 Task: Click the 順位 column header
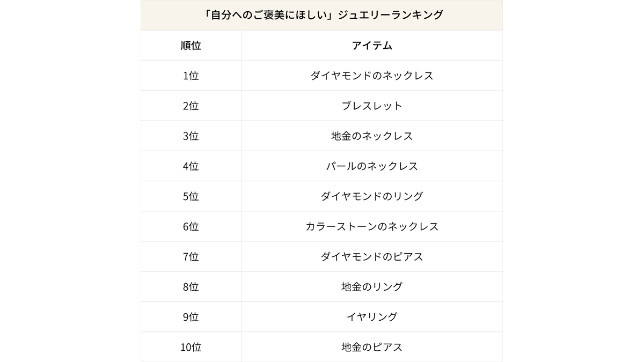pos(191,46)
